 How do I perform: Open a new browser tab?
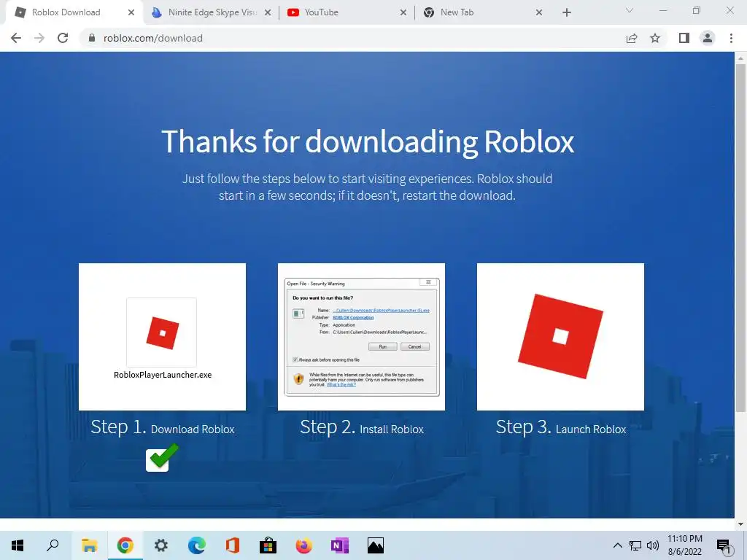coord(566,13)
